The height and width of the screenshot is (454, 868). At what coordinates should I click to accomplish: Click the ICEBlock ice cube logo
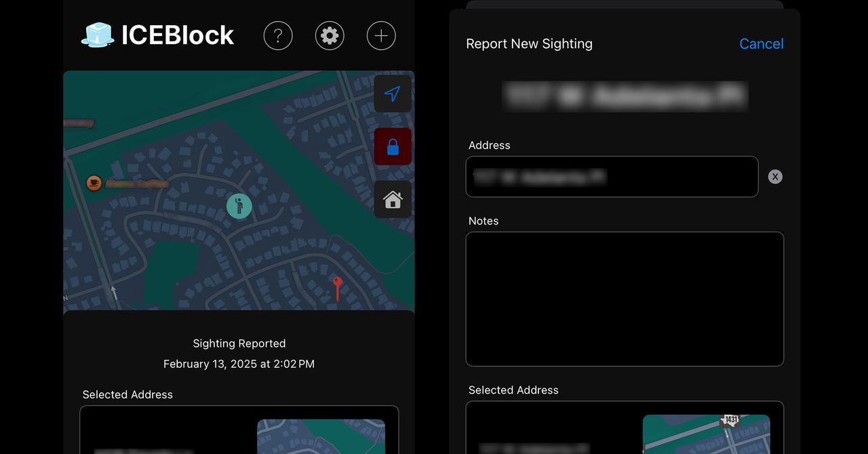click(97, 35)
